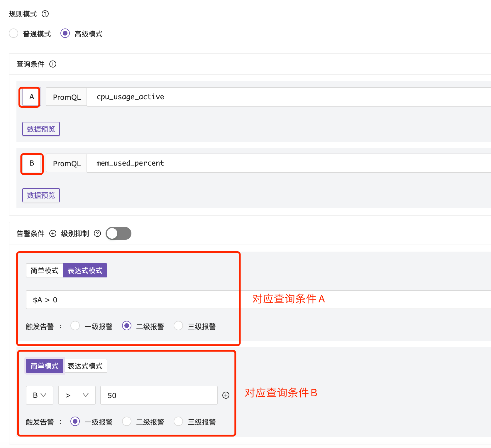Click the PromQL label for query B
Viewport: 491px width, 448px height.
pyautogui.click(x=67, y=163)
